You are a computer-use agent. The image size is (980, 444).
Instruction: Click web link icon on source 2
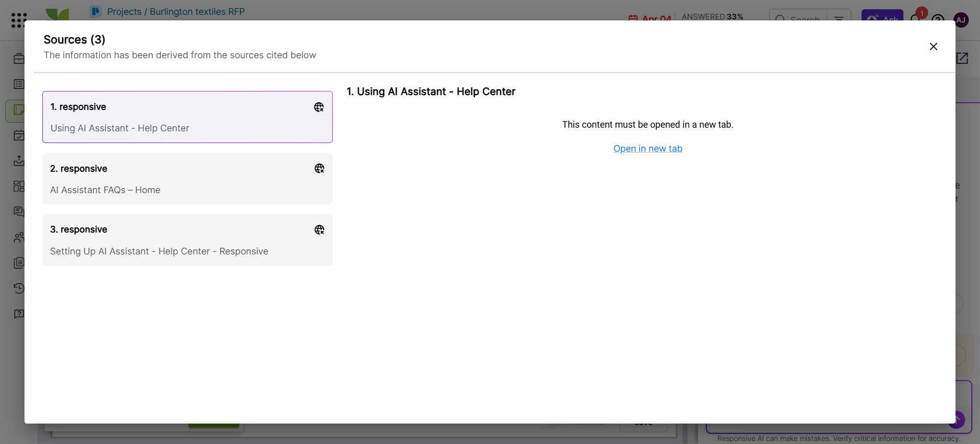320,169
